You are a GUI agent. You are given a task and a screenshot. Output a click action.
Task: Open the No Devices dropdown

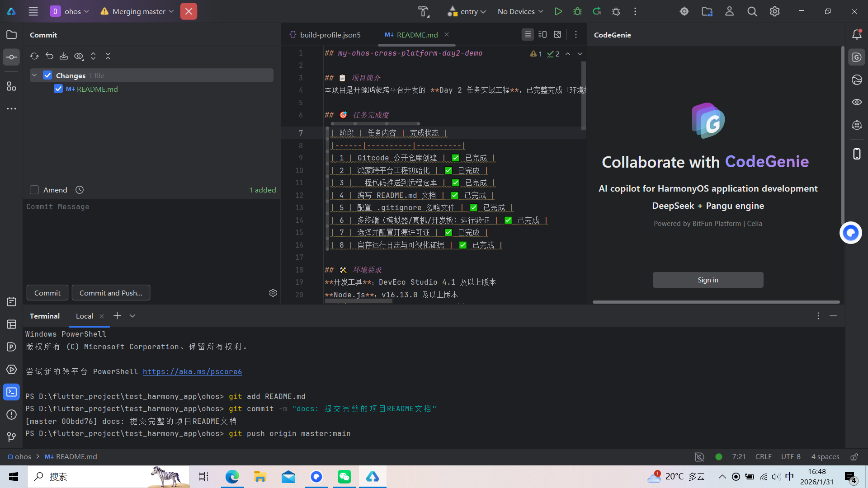pyautogui.click(x=520, y=11)
